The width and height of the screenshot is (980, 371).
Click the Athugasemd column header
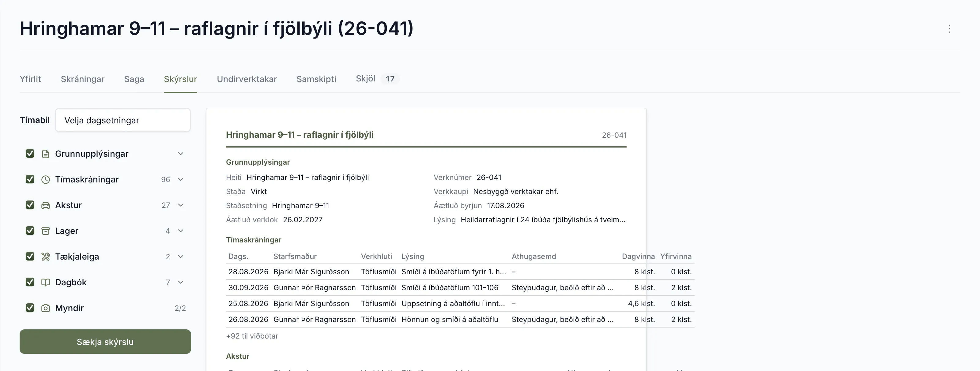(534, 257)
